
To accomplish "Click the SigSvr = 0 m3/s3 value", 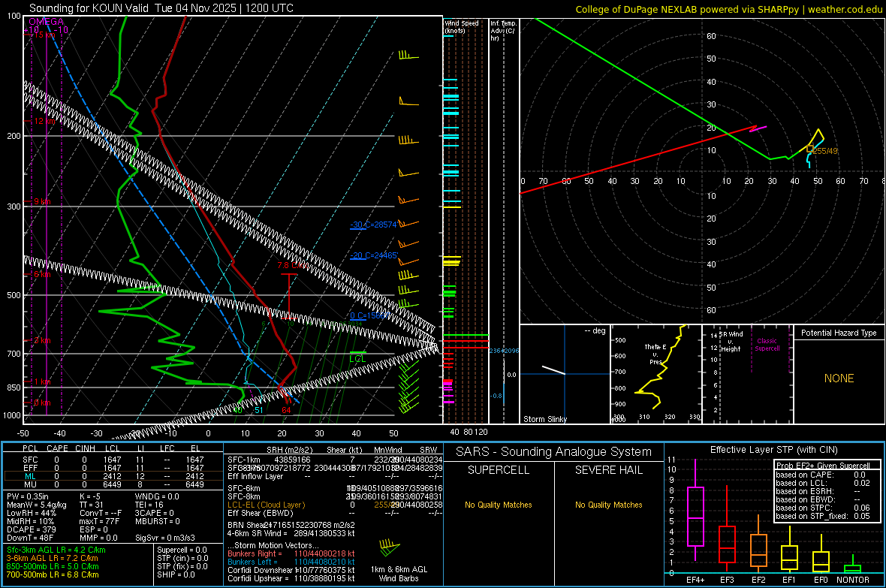I will [x=165, y=538].
